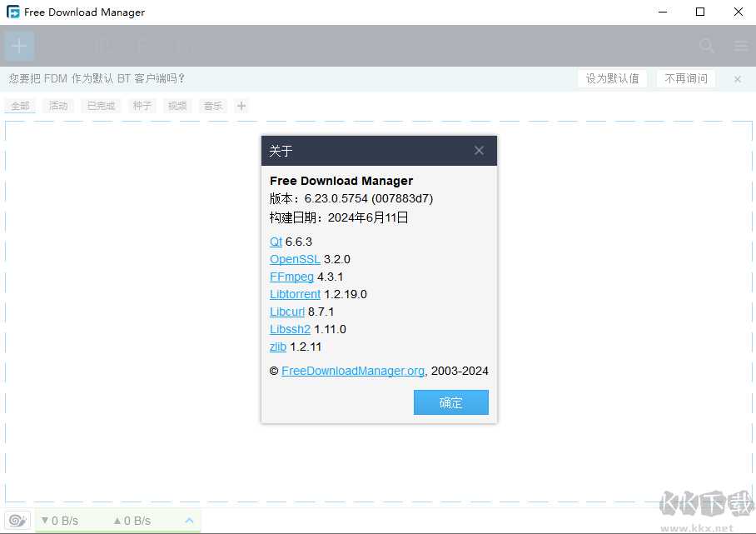The image size is (756, 534).
Task: Select the 种子 filter tab
Action: [x=142, y=106]
